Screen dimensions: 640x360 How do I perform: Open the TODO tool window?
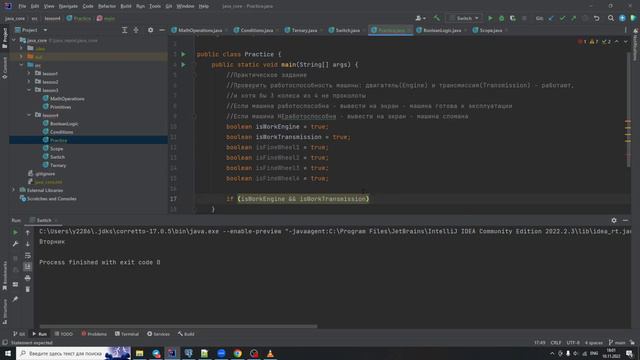point(64,334)
